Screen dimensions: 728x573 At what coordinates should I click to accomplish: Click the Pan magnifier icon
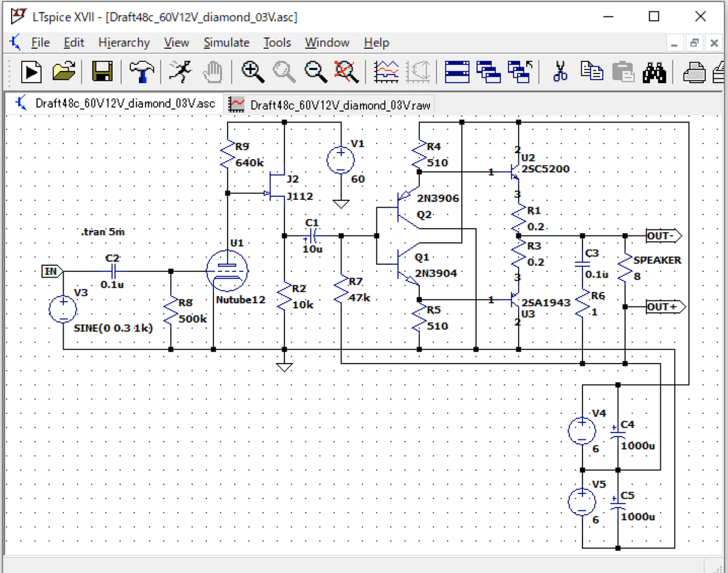pos(284,72)
